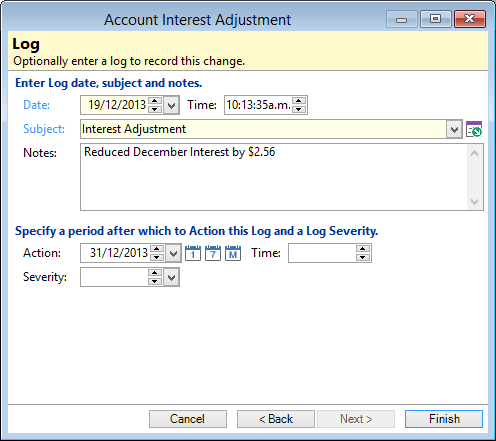Set Action date one day ahead icon
The height and width of the screenshot is (441, 496).
click(193, 253)
